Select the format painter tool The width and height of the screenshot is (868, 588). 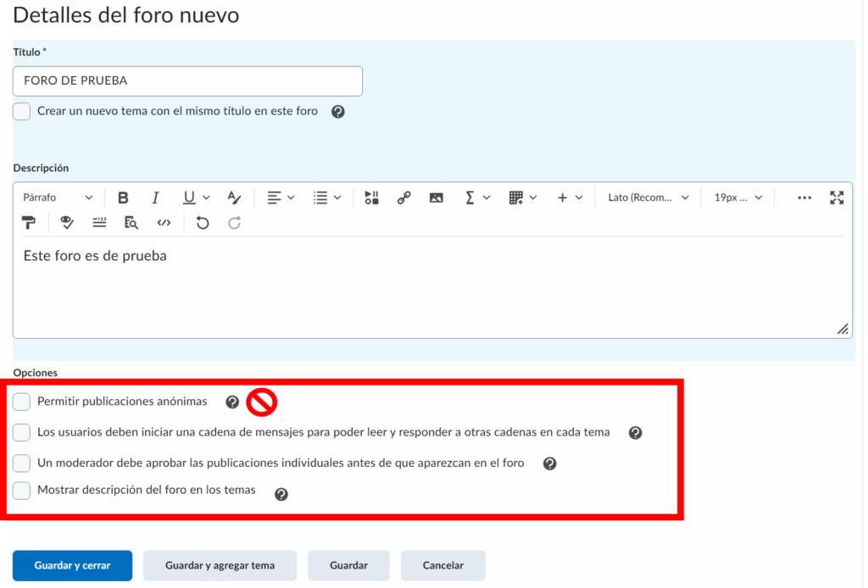pyautogui.click(x=30, y=223)
